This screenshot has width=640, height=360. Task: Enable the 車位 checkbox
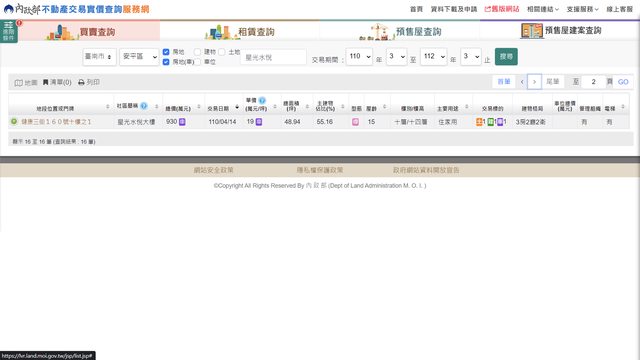(x=198, y=62)
